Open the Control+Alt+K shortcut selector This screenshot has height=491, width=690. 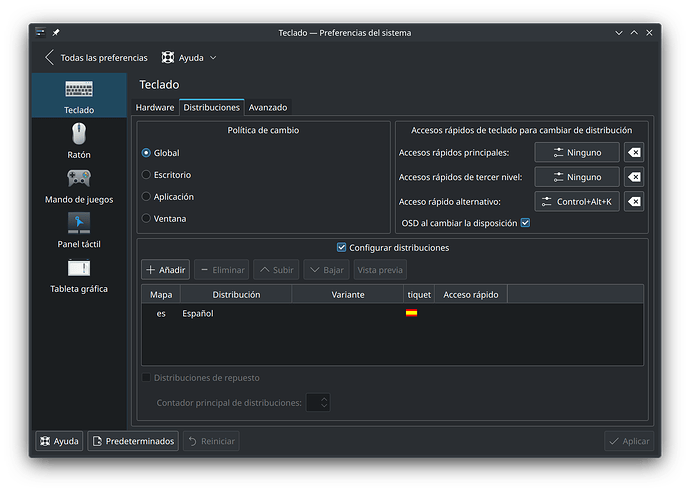coord(576,202)
